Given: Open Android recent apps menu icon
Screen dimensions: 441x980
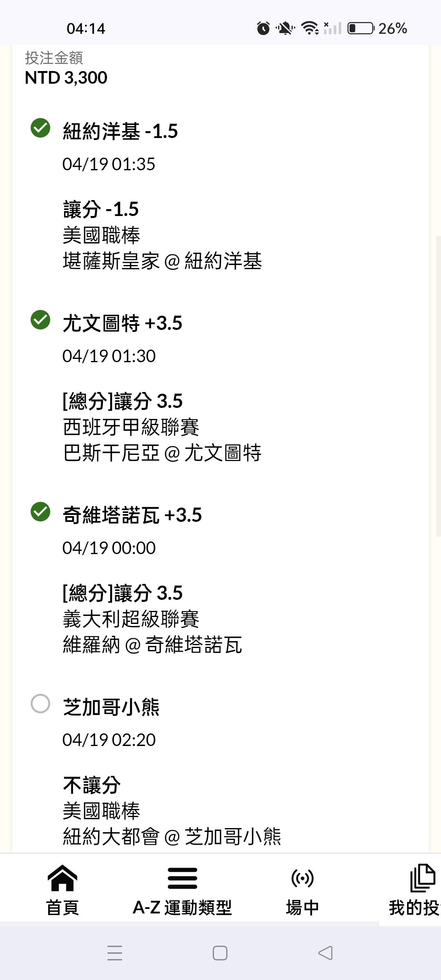Looking at the screenshot, I should pyautogui.click(x=115, y=953).
